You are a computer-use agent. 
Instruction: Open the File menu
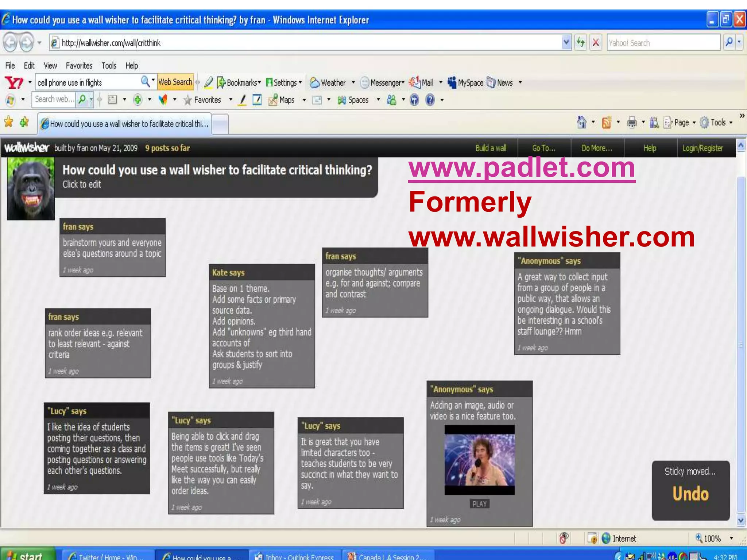(x=10, y=66)
